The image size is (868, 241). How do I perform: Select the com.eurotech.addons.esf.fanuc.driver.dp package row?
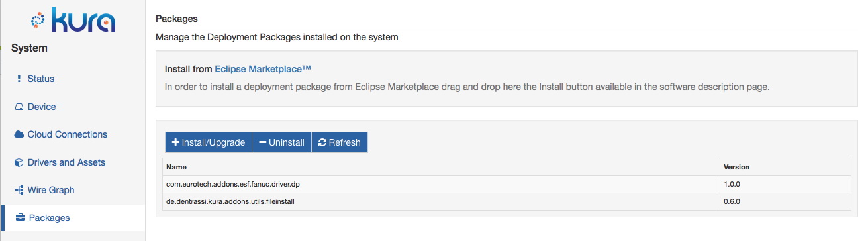(506, 184)
